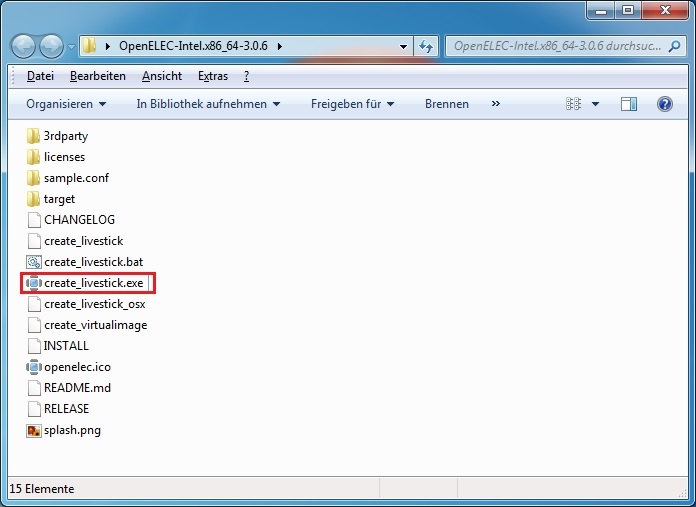Click the 'create_virtualimage' file name
Viewport: 696px width, 507px height.
[96, 325]
